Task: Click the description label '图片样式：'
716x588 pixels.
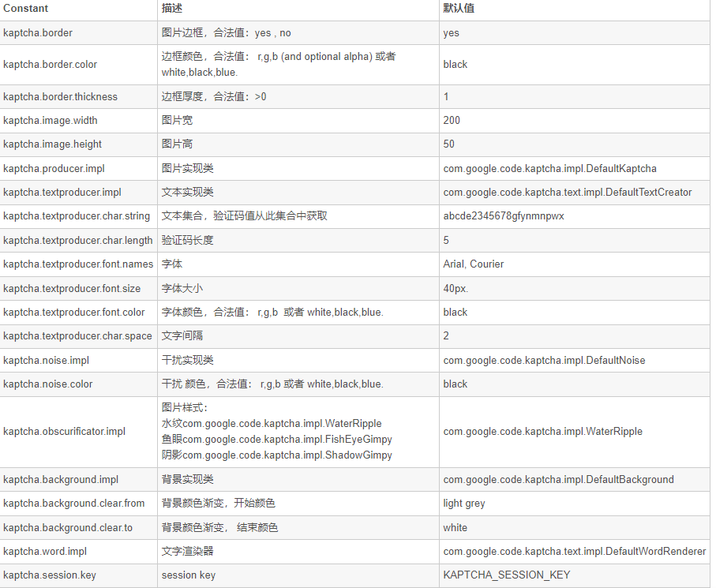Action: tap(185, 408)
